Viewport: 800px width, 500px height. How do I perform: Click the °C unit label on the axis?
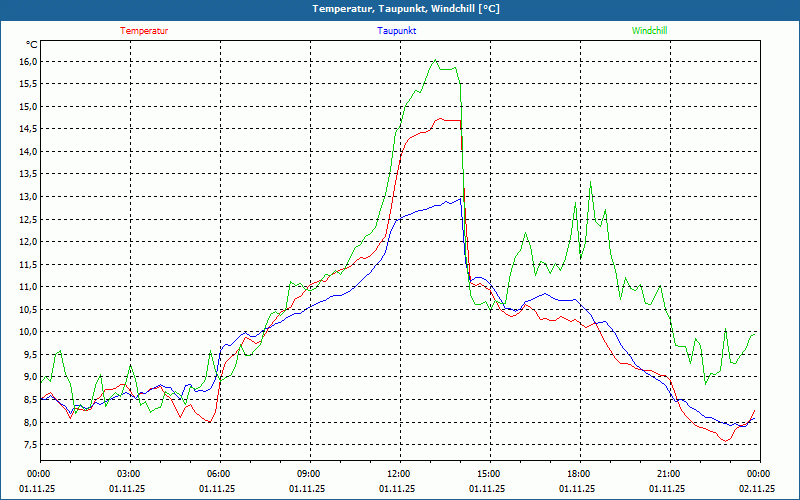point(32,44)
